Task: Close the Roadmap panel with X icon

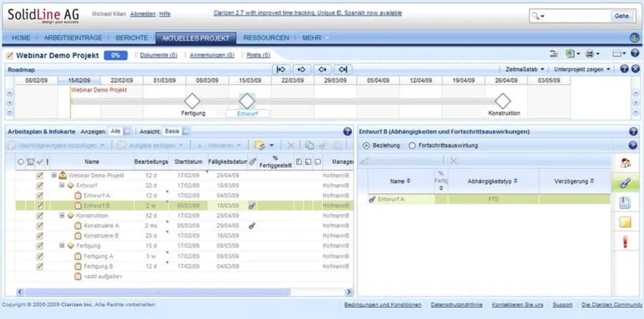Action: click(x=635, y=69)
